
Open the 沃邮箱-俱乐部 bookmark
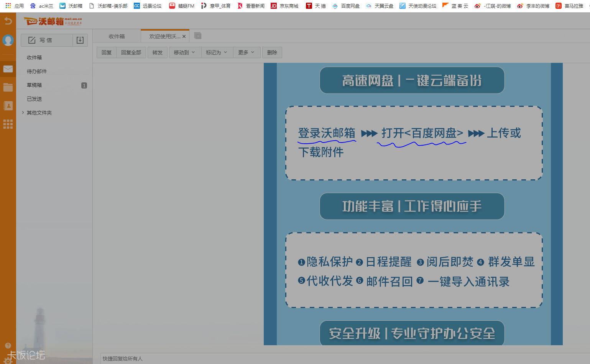(x=108, y=6)
